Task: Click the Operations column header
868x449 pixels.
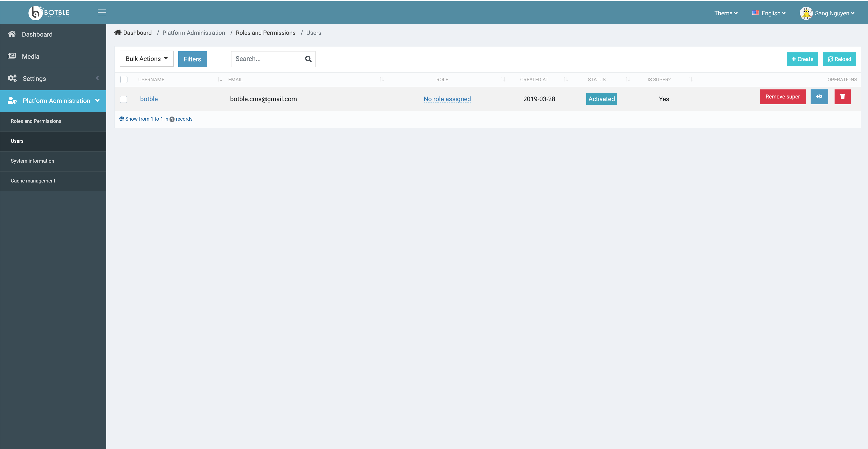Action: point(842,80)
